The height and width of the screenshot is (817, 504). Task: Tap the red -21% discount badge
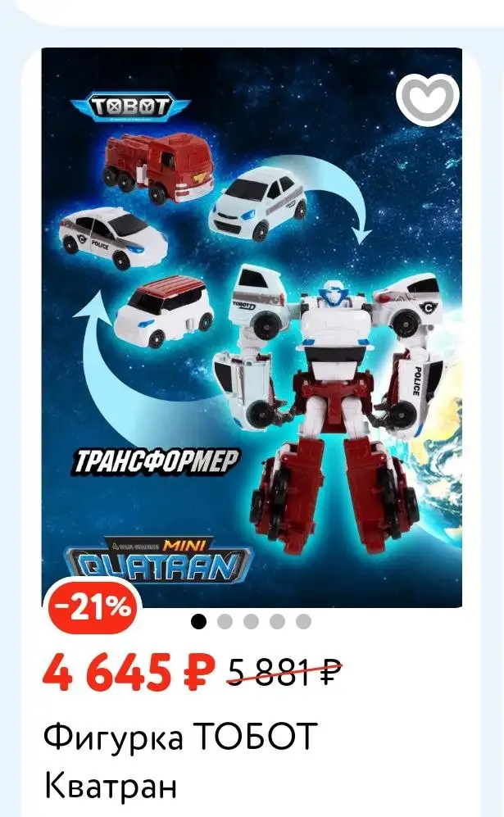92,606
